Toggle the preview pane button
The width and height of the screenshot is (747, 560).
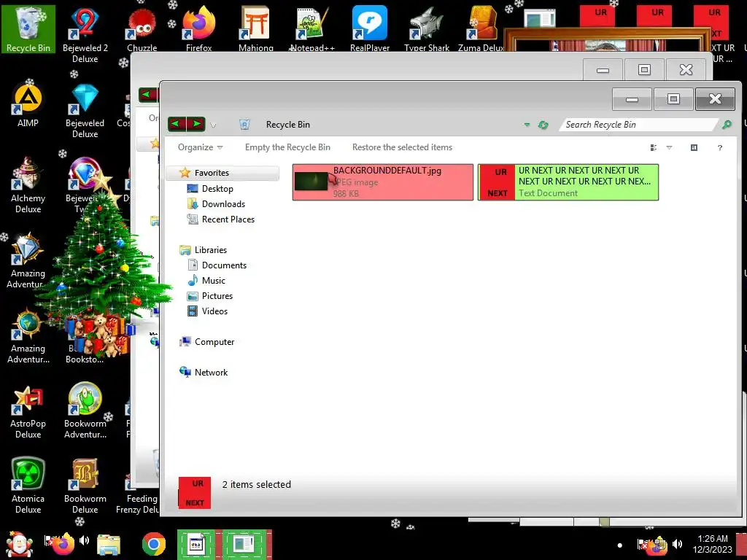click(x=694, y=147)
